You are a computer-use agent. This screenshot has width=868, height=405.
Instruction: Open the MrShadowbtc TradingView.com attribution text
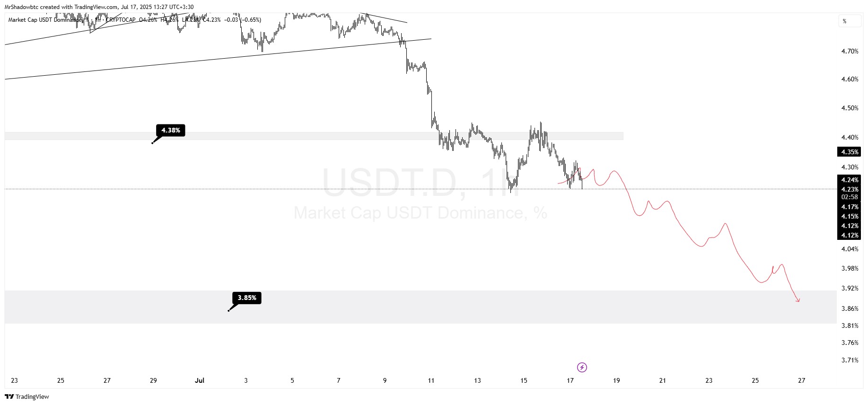(x=99, y=7)
